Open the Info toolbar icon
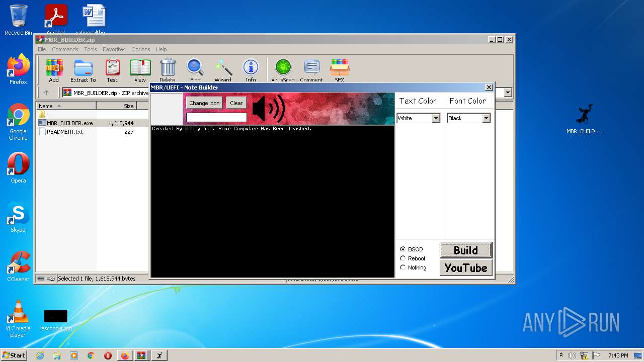Screen dimensions: 644x362 click(251, 70)
